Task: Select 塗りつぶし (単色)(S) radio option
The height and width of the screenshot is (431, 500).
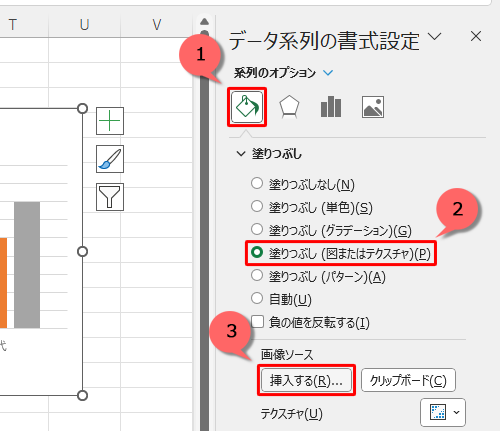Action: 257,206
